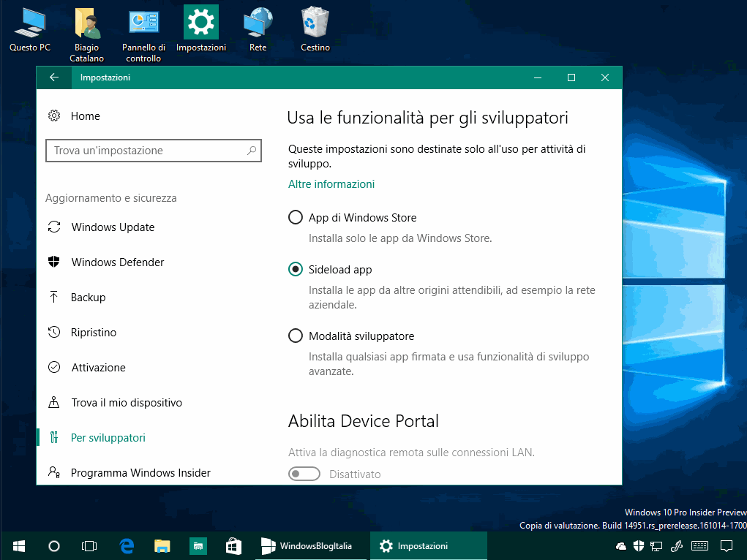Maximize the Impostazioni window
747x560 pixels.
pyautogui.click(x=571, y=77)
